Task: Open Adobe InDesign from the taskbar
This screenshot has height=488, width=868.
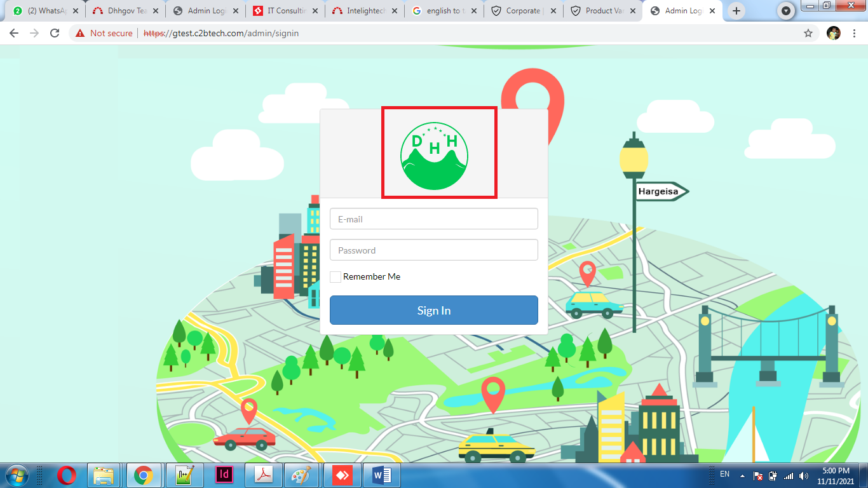Action: 224,475
